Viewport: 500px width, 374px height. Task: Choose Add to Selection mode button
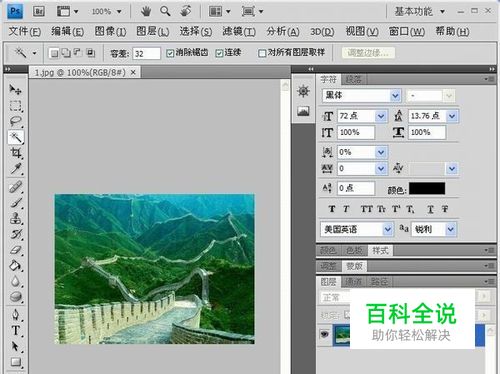point(66,53)
